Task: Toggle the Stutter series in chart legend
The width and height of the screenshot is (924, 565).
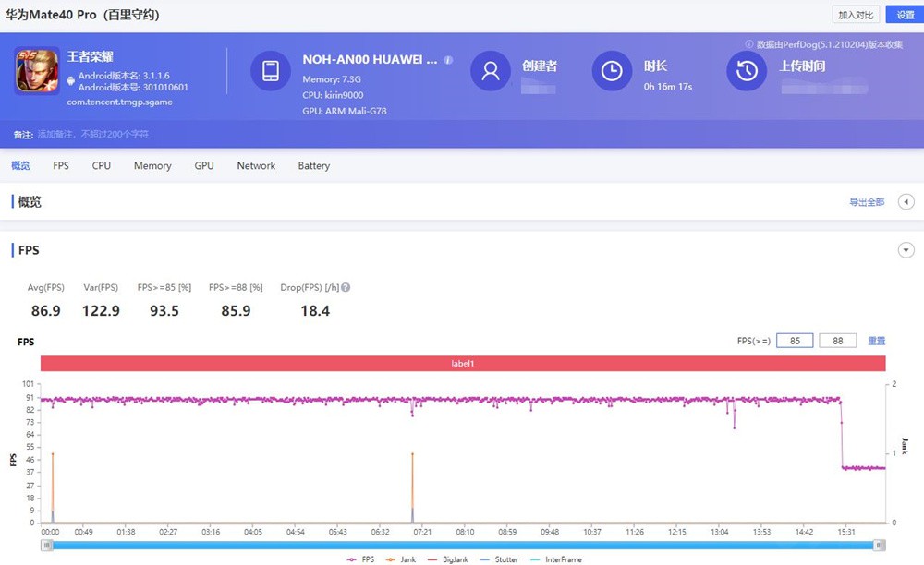Action: 499,559
